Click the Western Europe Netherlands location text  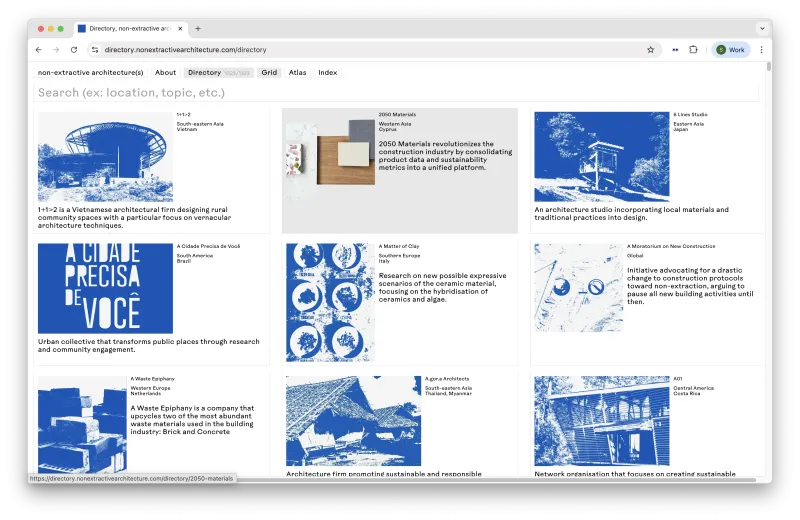151,391
